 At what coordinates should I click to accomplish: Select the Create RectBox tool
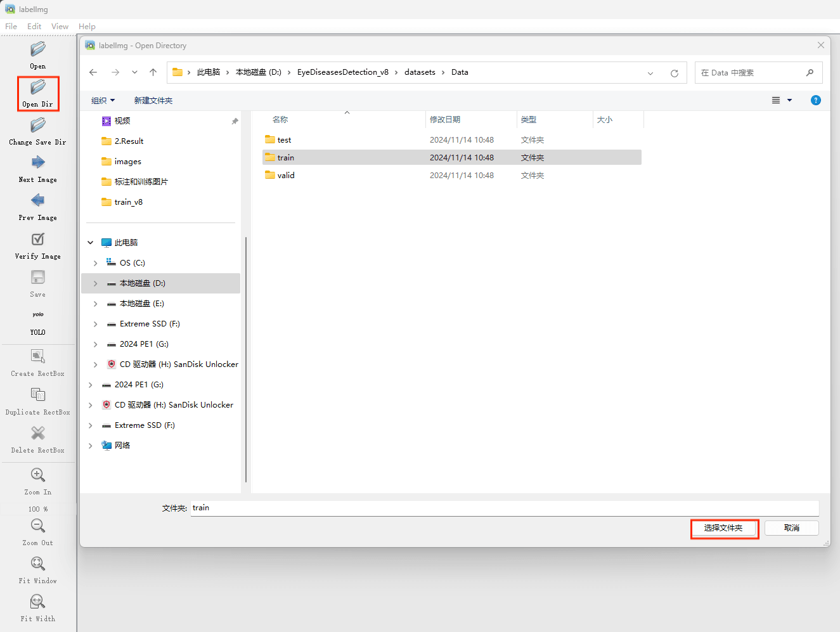click(38, 356)
